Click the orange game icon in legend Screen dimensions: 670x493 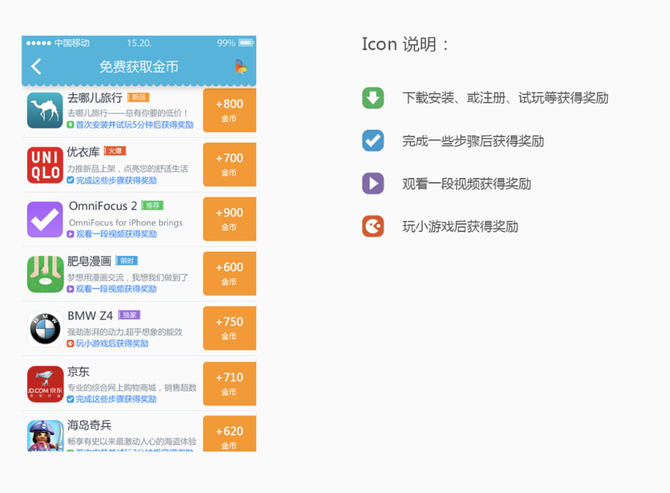point(373,226)
